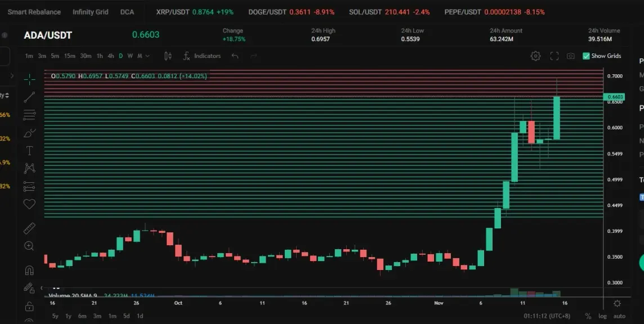The height and width of the screenshot is (324, 644).
Task: Switch to 4h candle interval
Action: (110, 56)
